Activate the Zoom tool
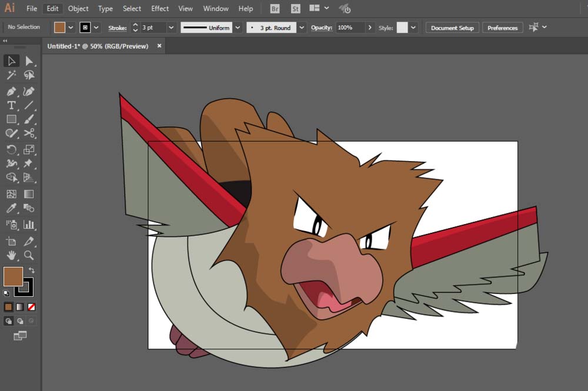The height and width of the screenshot is (391, 588). (x=29, y=255)
